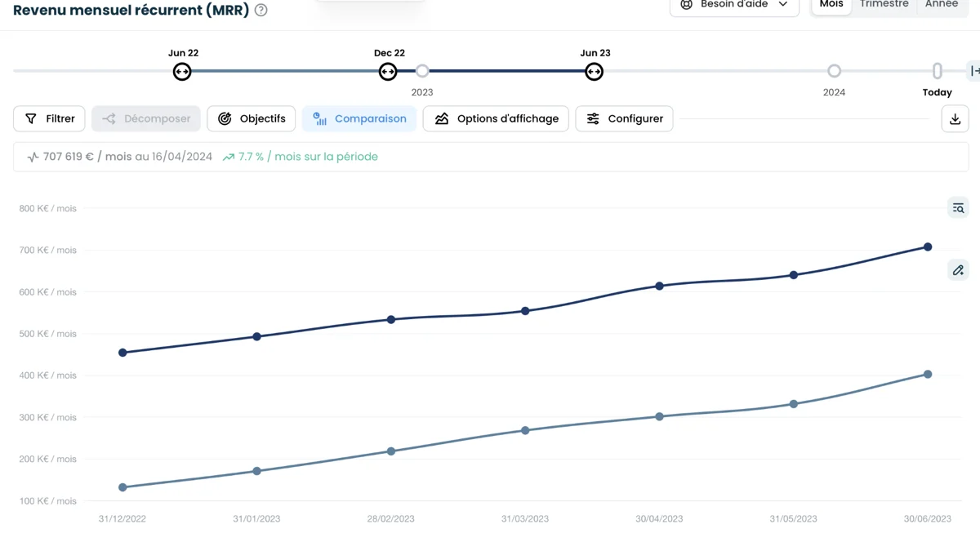
Task: Click the Jun 23 timeline handle
Action: 595,72
